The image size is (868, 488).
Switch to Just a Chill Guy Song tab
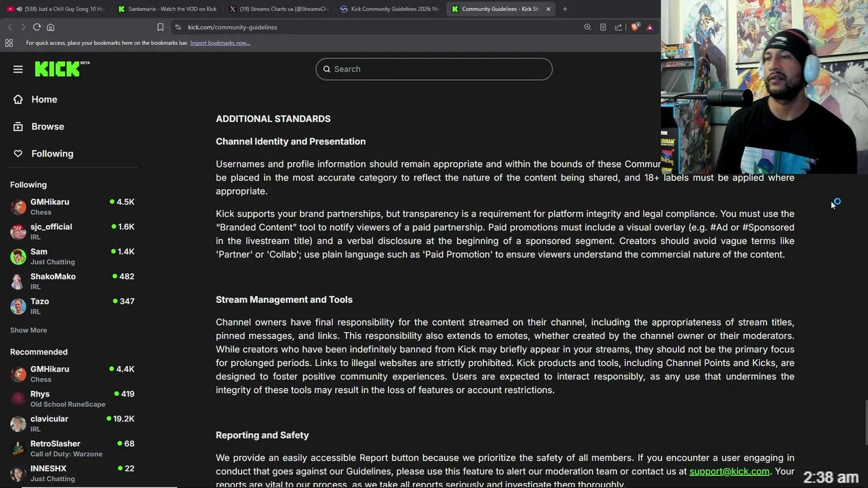[x=55, y=9]
